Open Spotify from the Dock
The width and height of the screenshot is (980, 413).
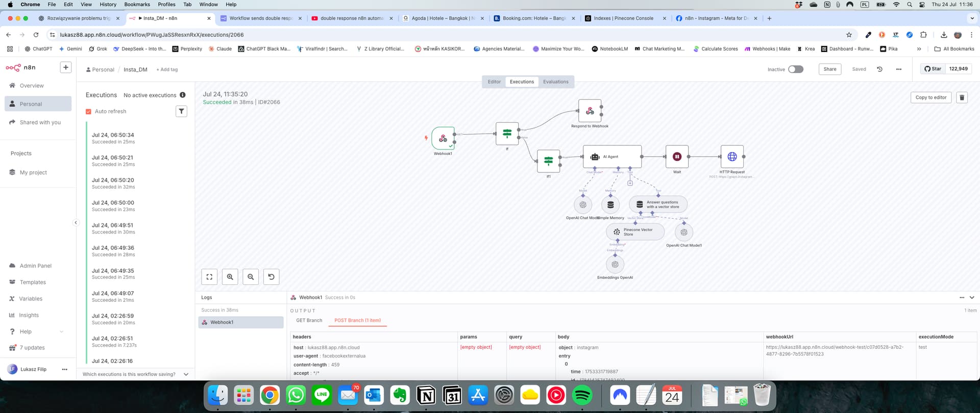click(582, 395)
